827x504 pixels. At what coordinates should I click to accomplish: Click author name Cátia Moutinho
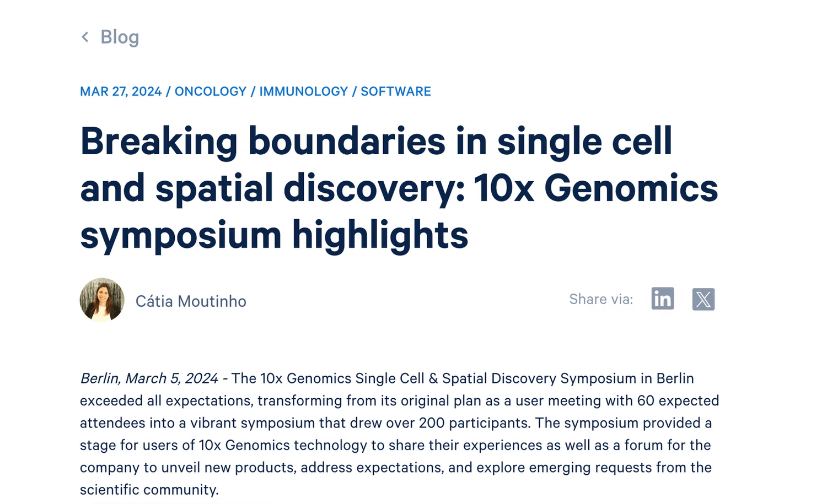click(x=191, y=301)
